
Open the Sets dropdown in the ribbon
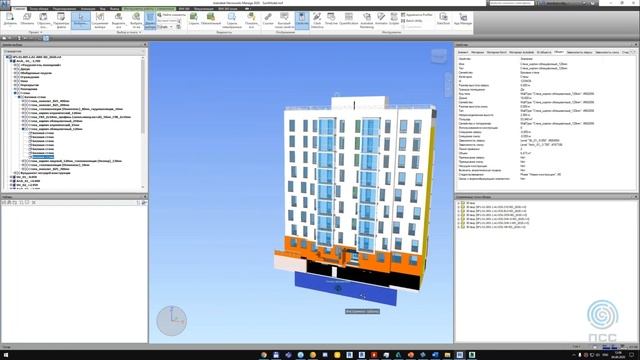coord(165,27)
